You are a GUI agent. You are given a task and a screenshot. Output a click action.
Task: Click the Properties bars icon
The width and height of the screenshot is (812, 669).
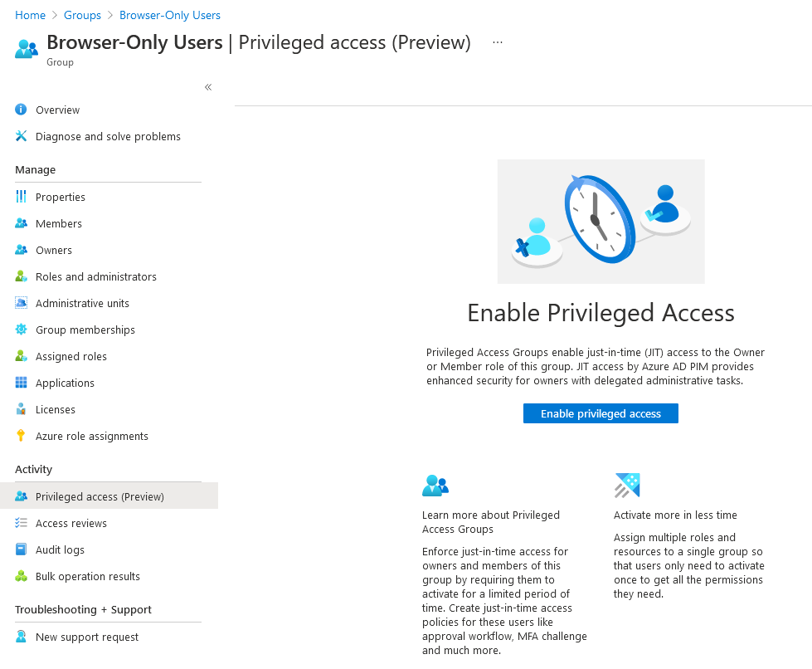(x=21, y=197)
